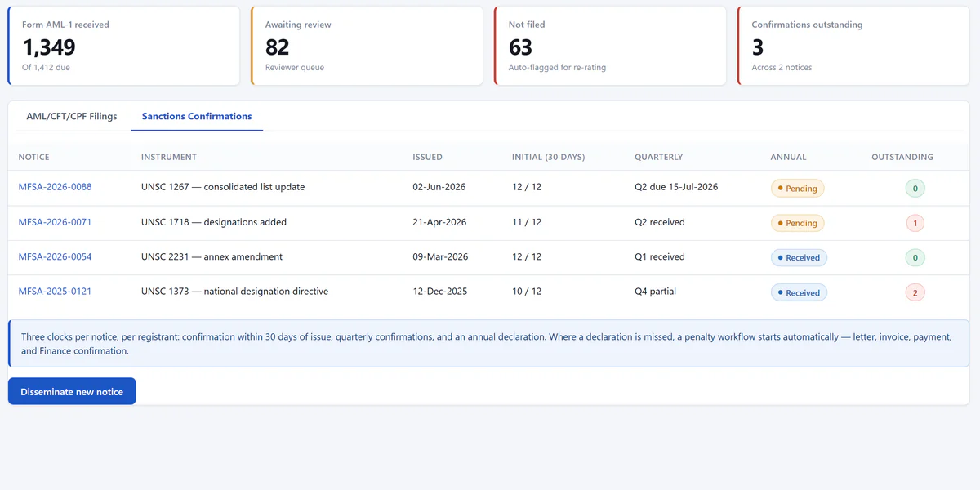Click the Not filed summary card

(610, 46)
